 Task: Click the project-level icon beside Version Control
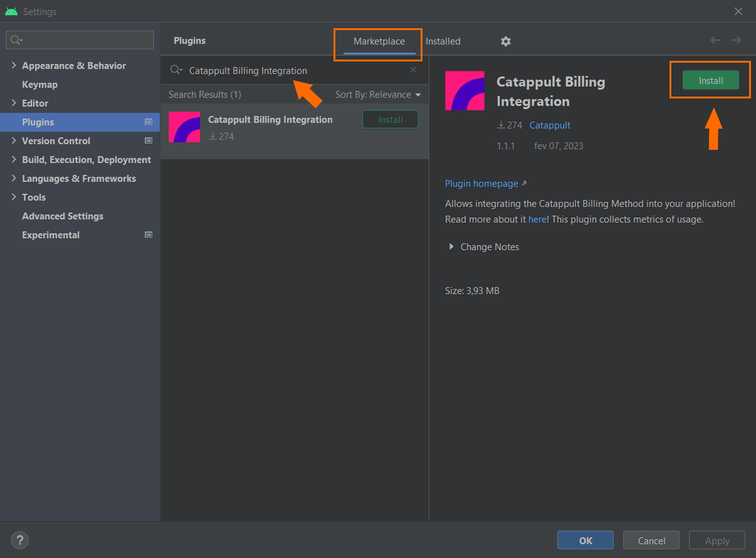[x=149, y=141]
